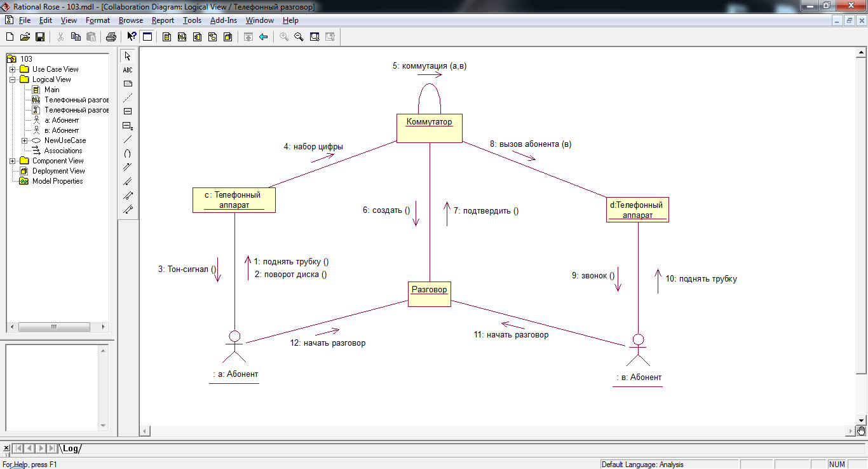Click the diagram horizontal scrollbar left arrow

point(145,432)
